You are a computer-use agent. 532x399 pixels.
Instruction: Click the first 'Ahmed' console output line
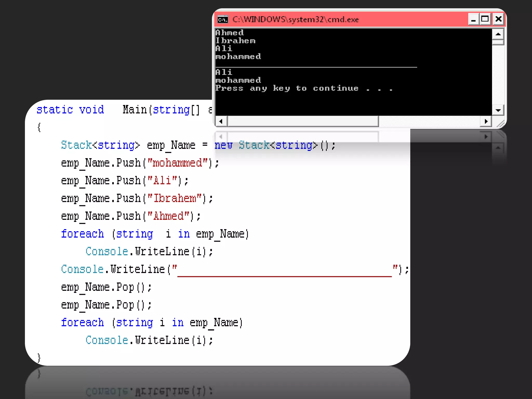[x=230, y=33]
